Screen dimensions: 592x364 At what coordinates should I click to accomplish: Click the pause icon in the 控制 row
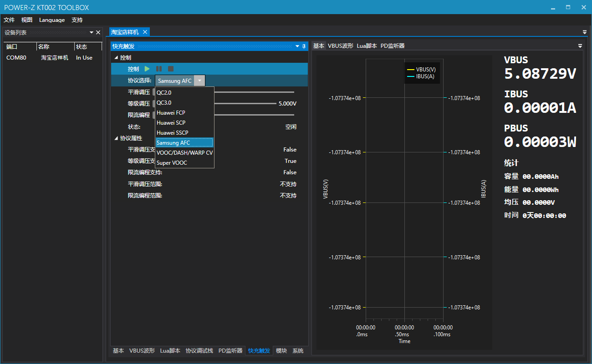pos(159,69)
